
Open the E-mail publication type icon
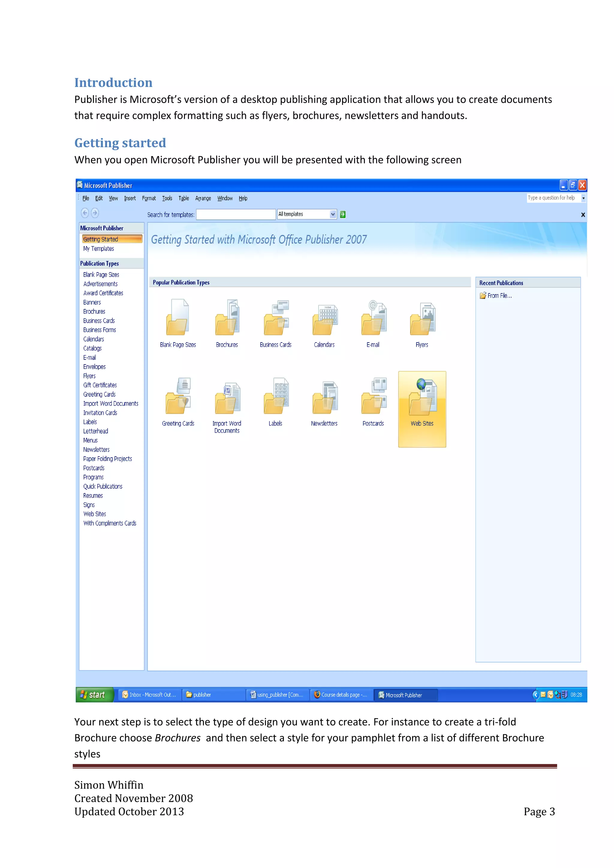pyautogui.click(x=373, y=318)
